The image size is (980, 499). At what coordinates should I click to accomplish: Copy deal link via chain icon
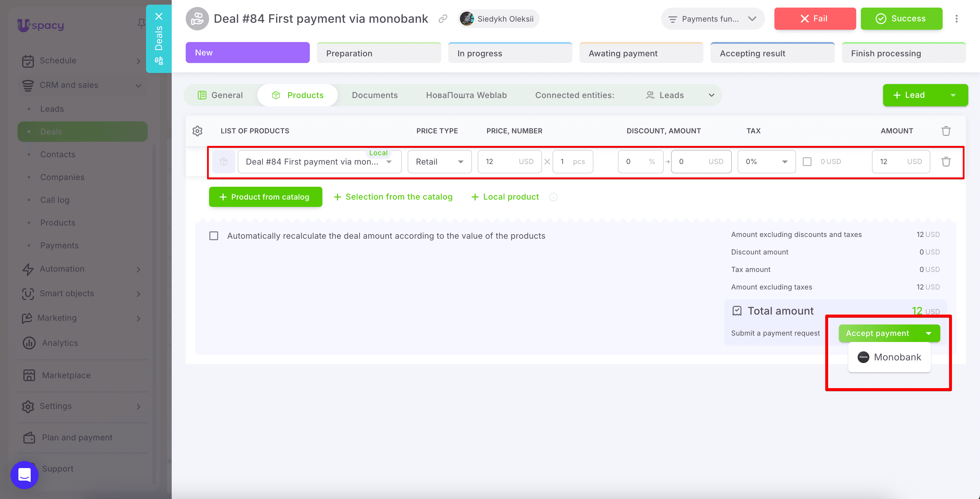click(x=443, y=19)
